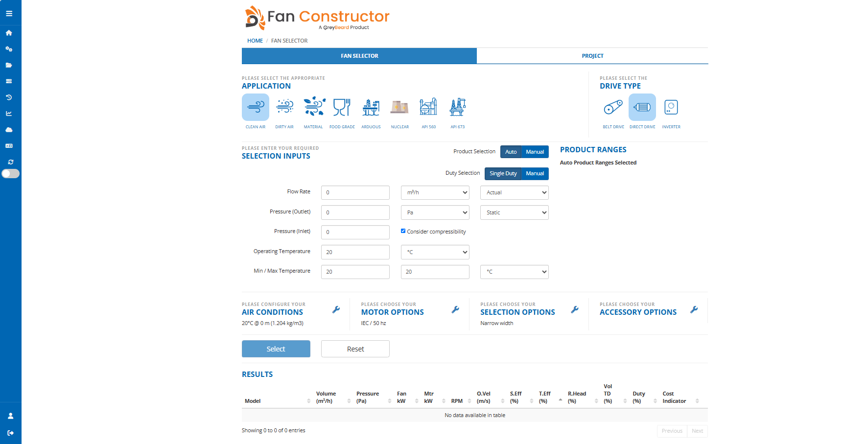Sort results by Pressure (Pa) column
Screen dimensions: 868x444
[x=373, y=397]
